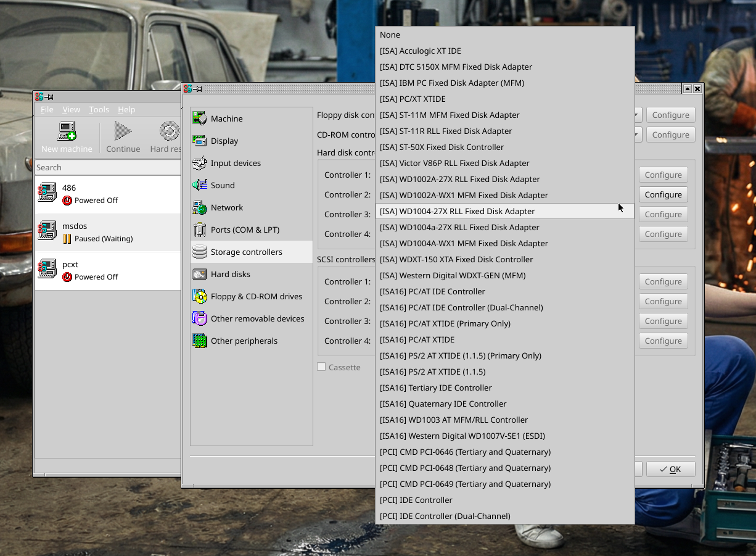
Task: Open the Network category icon
Action: click(200, 207)
